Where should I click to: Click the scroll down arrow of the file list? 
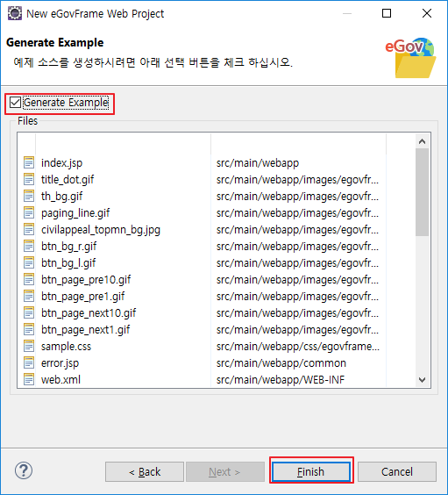[423, 380]
